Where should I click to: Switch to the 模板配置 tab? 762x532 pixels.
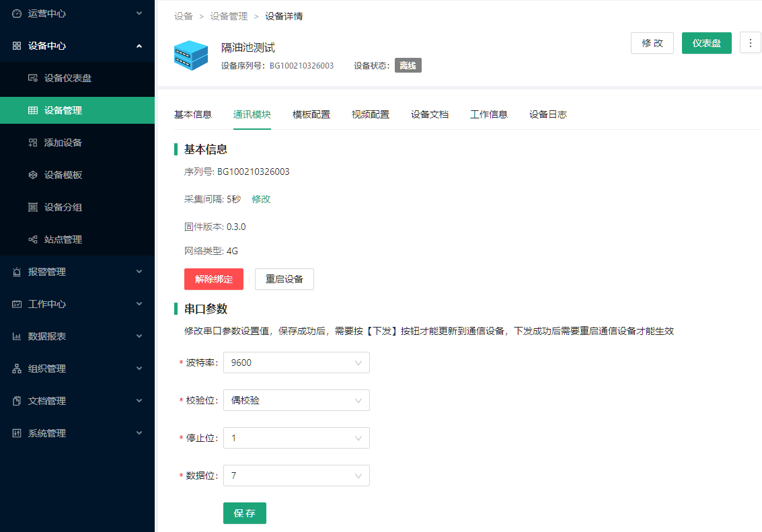pyautogui.click(x=311, y=114)
